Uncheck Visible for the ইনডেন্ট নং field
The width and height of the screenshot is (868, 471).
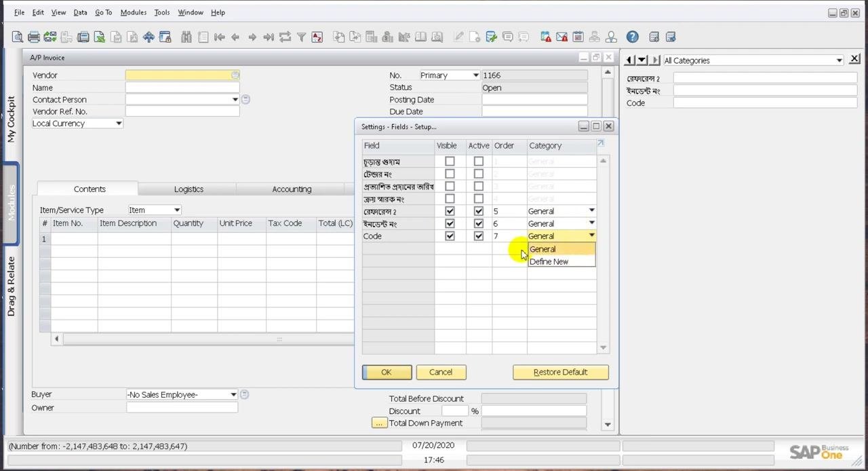(x=450, y=223)
